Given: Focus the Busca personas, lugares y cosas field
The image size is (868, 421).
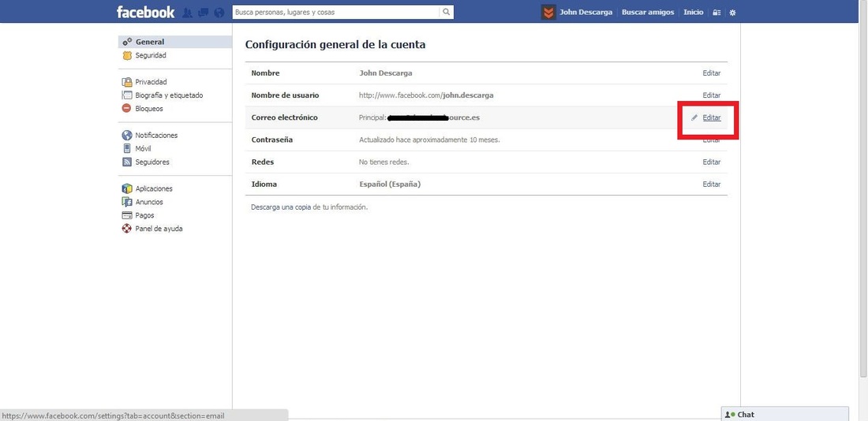Looking at the screenshot, I should 336,12.
